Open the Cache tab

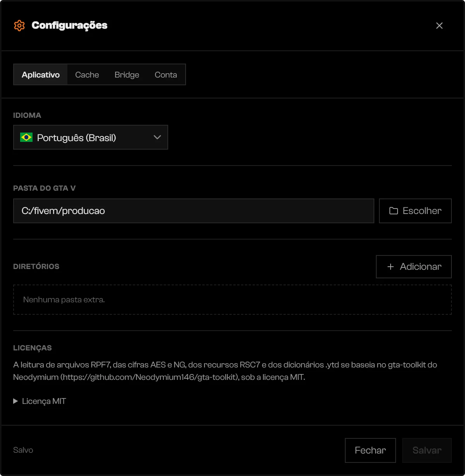pyautogui.click(x=87, y=75)
